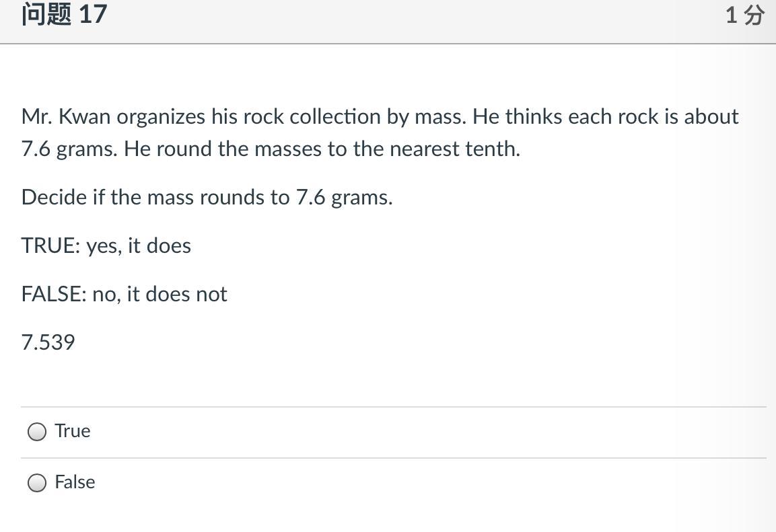Click the "1 分" points label
776x532 pixels.
coord(744,15)
